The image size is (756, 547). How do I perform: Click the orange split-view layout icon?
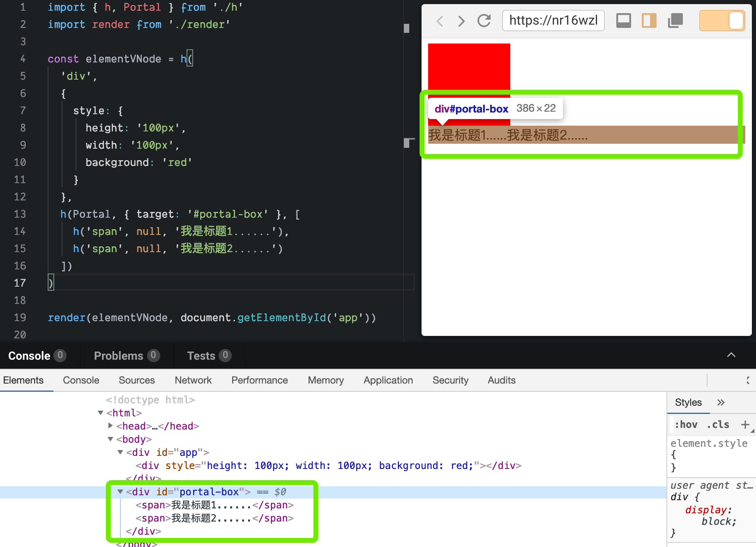point(649,21)
